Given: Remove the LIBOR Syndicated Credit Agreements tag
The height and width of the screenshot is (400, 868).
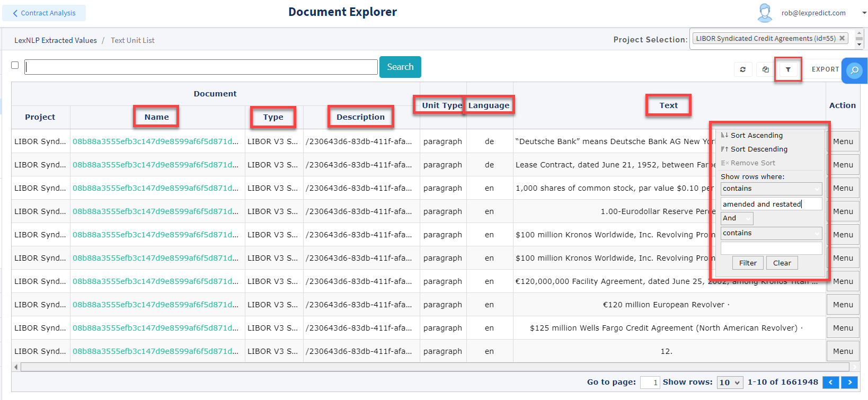Looking at the screenshot, I should point(842,38).
